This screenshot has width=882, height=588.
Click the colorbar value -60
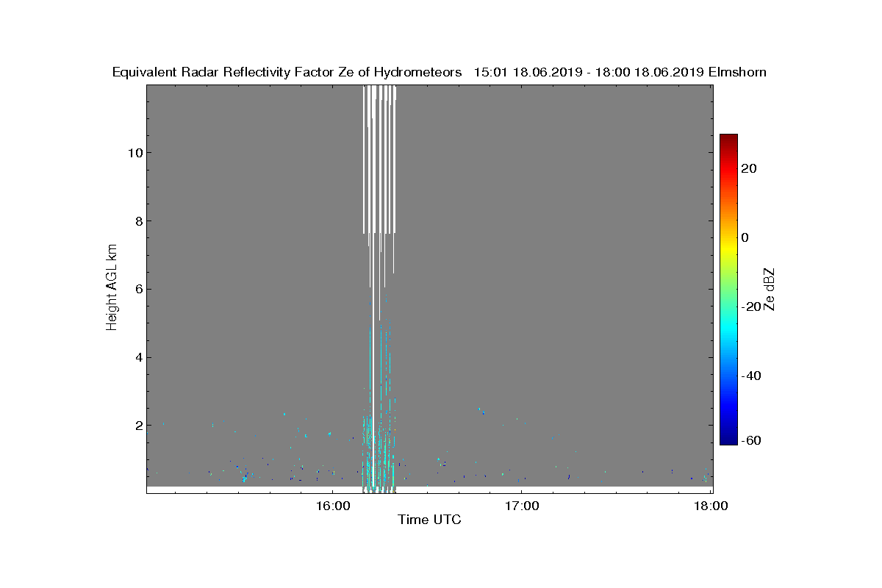pos(751,440)
